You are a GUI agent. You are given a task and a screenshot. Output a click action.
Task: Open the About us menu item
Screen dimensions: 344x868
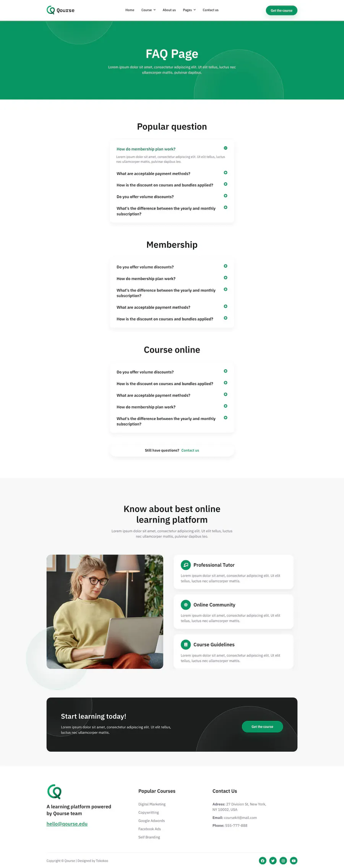(169, 10)
